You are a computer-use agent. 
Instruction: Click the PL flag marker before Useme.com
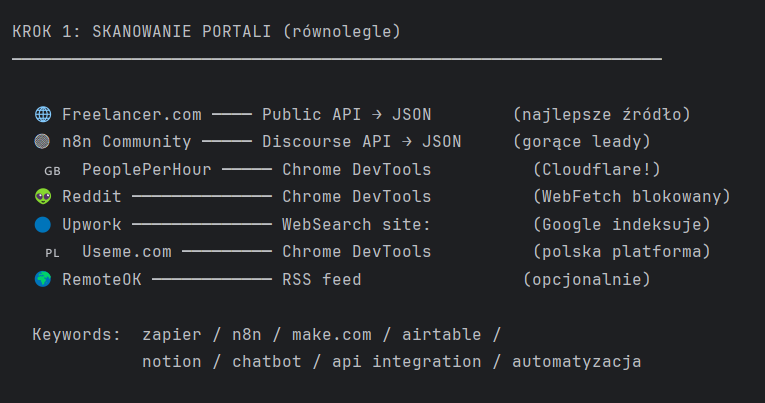point(52,252)
